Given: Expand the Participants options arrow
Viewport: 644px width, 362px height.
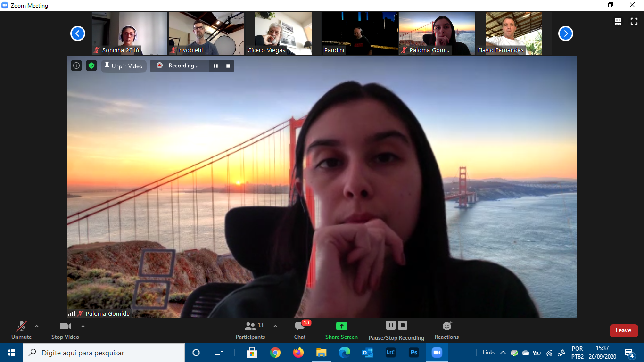Looking at the screenshot, I should [x=275, y=326].
